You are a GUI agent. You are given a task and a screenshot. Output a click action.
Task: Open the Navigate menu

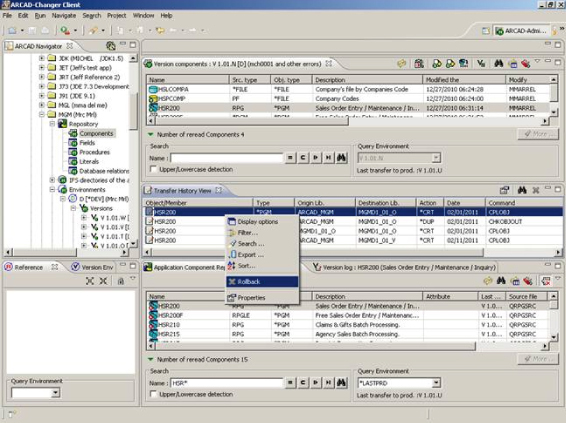[64, 16]
